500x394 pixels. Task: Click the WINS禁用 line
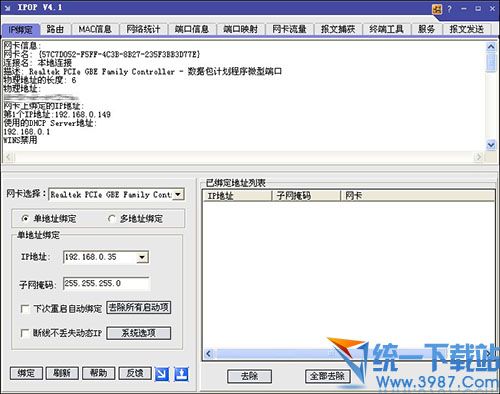[x=20, y=140]
